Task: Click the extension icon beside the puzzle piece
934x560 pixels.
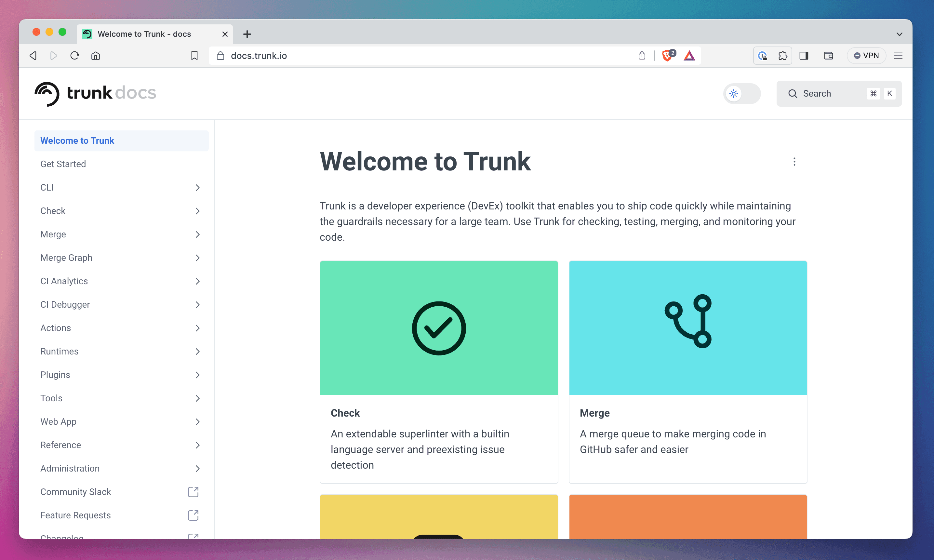Action: (762, 56)
